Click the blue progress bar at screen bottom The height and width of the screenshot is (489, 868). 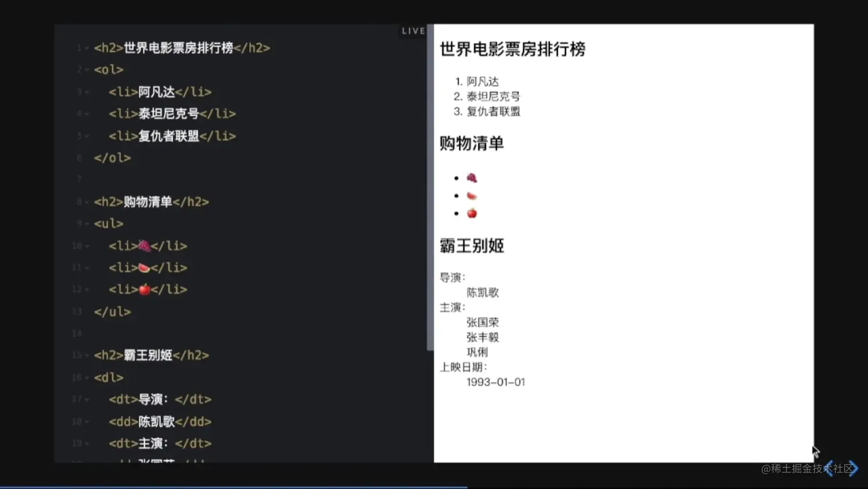pos(230,486)
